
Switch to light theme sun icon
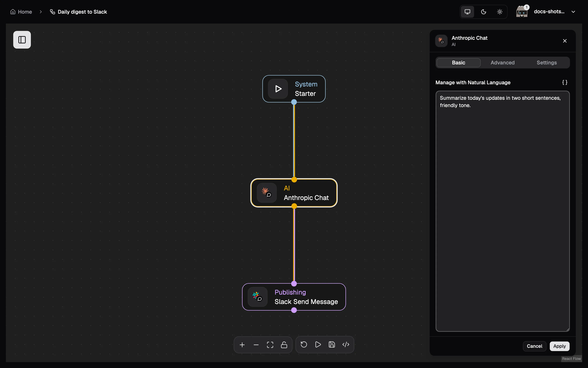(500, 12)
